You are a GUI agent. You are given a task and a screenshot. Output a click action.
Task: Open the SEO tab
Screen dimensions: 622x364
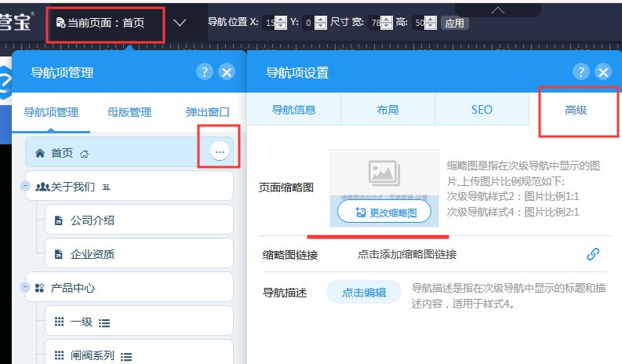[x=482, y=110]
